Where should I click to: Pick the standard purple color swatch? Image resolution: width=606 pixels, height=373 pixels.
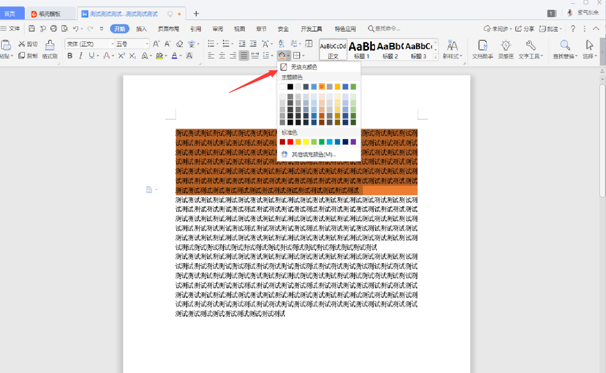(353, 142)
